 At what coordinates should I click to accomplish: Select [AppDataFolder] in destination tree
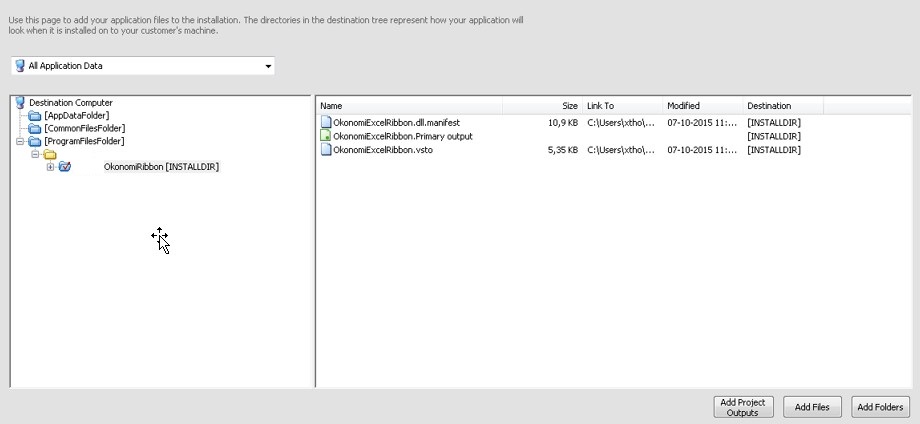click(77, 116)
